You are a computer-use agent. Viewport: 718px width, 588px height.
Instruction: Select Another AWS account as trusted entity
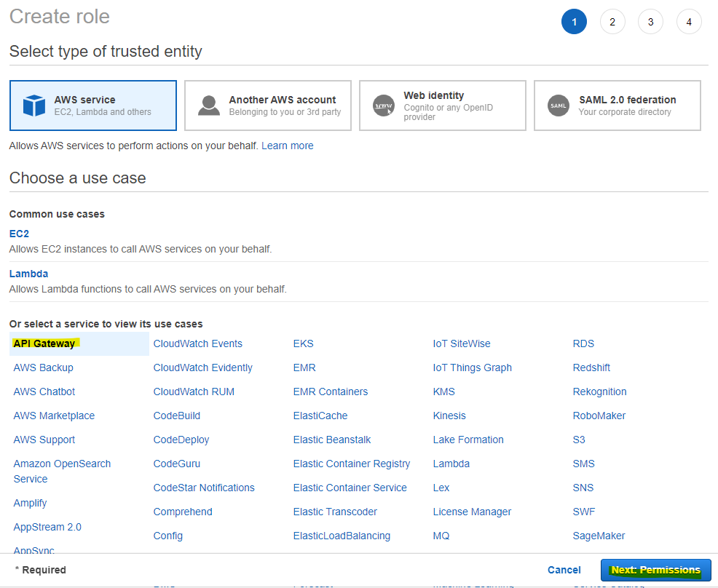pos(267,105)
